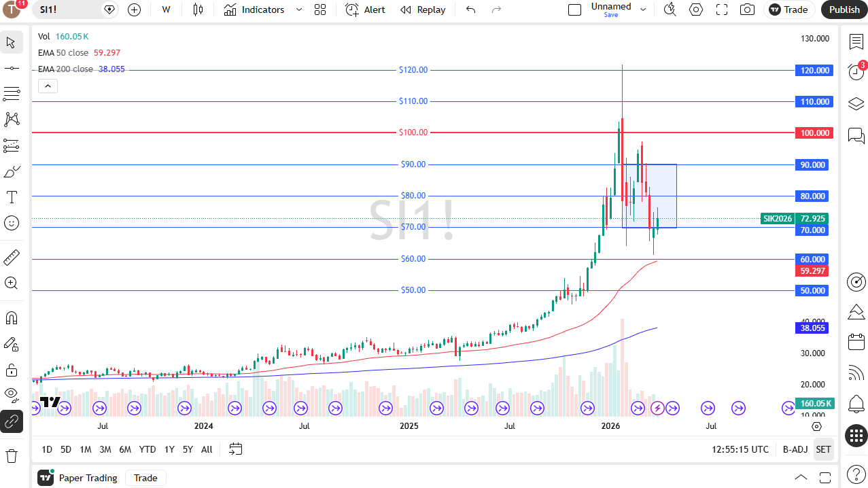Undo the last chart action
868x488 pixels.
470,10
